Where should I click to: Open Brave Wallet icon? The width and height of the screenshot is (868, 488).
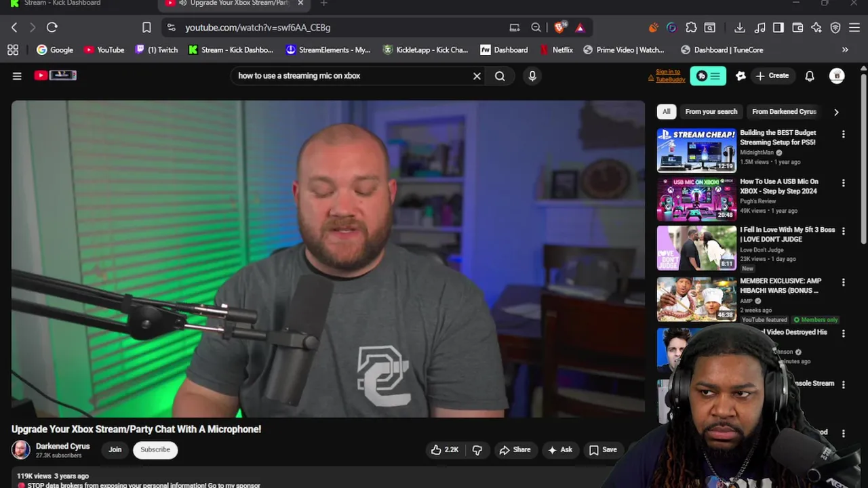(797, 27)
